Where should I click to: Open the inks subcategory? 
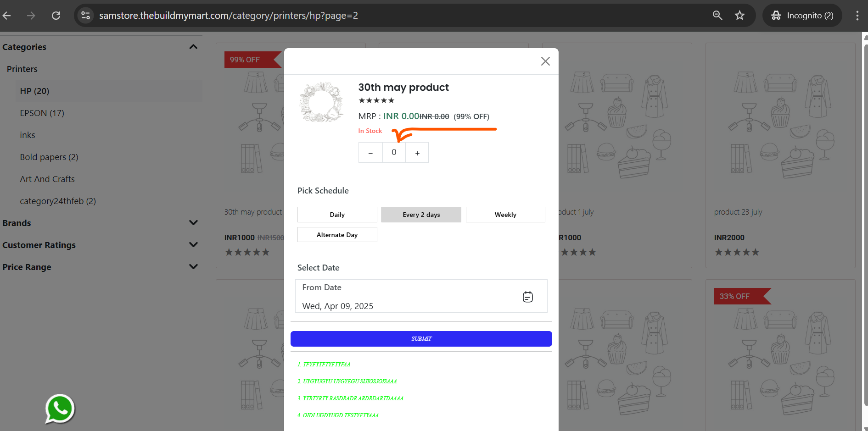coord(28,135)
